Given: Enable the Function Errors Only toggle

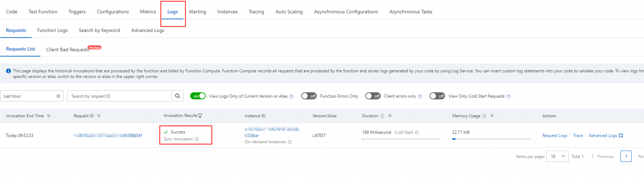Looking at the screenshot, I should coord(309,96).
